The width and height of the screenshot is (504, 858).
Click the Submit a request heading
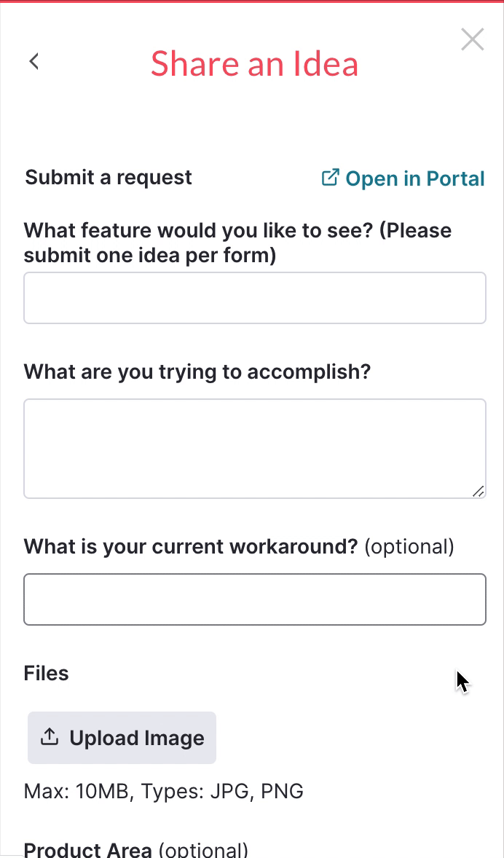[x=109, y=177]
